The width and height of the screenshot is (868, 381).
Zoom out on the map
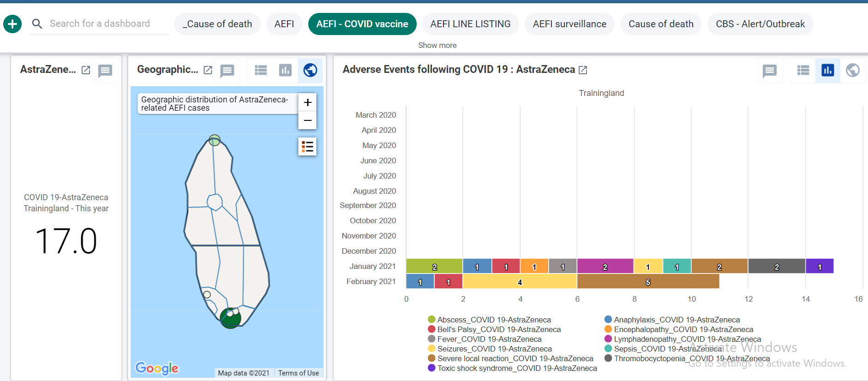[307, 120]
